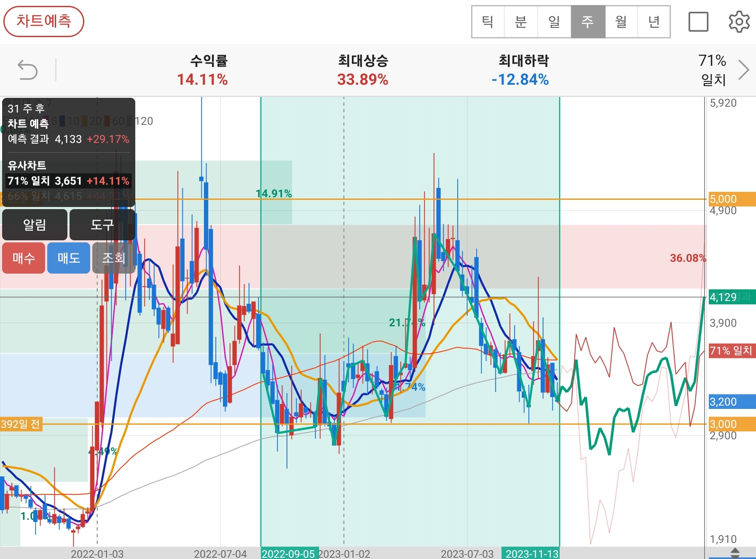The width and height of the screenshot is (756, 559).
Task: Click the 3,000 orange price label
Action: pyautogui.click(x=732, y=424)
